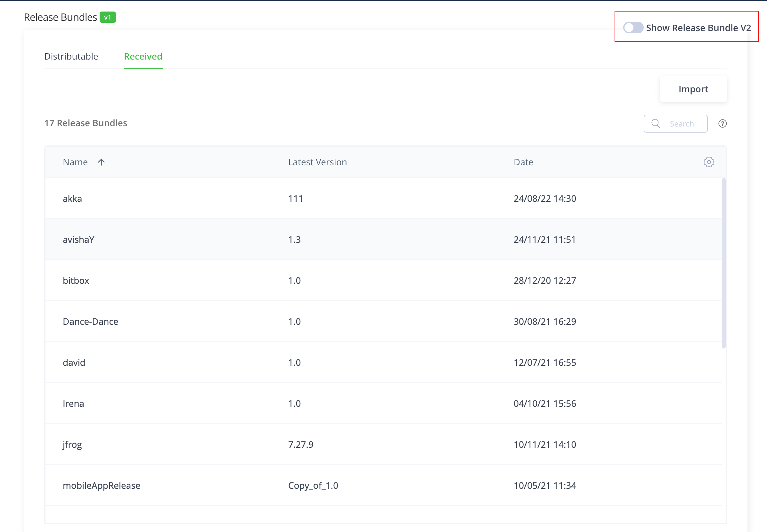
Task: Select the Received tab
Action: pyautogui.click(x=143, y=56)
